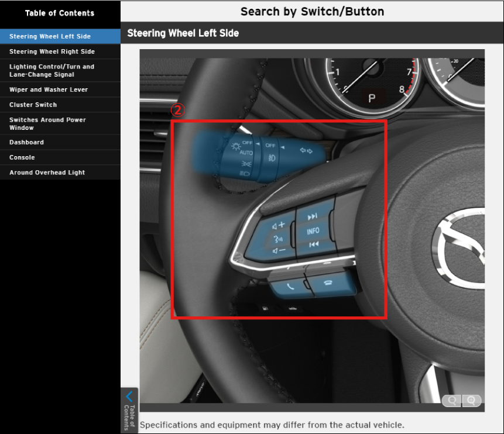Image resolution: width=504 pixels, height=434 pixels.
Task: Select the voice recognition talk button
Action: coord(277,238)
